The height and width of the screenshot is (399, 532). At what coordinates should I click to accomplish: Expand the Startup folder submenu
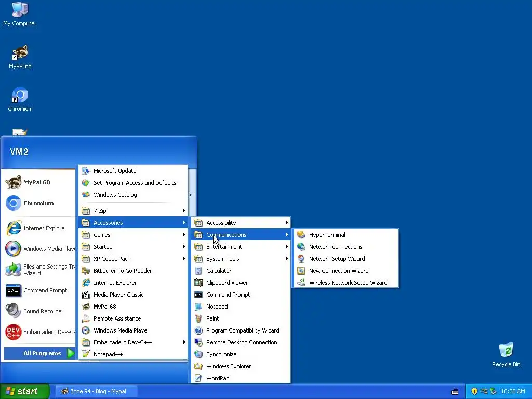[133, 247]
